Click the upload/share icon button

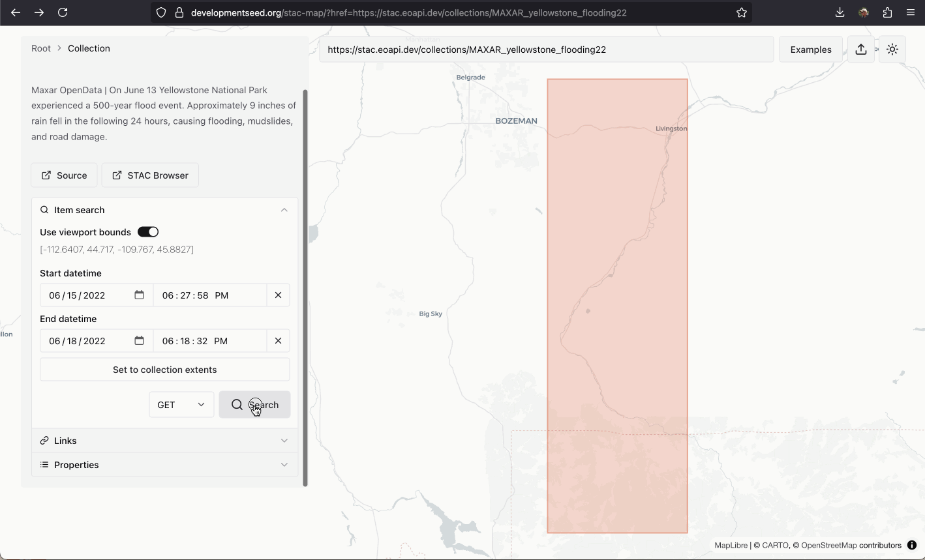point(861,50)
